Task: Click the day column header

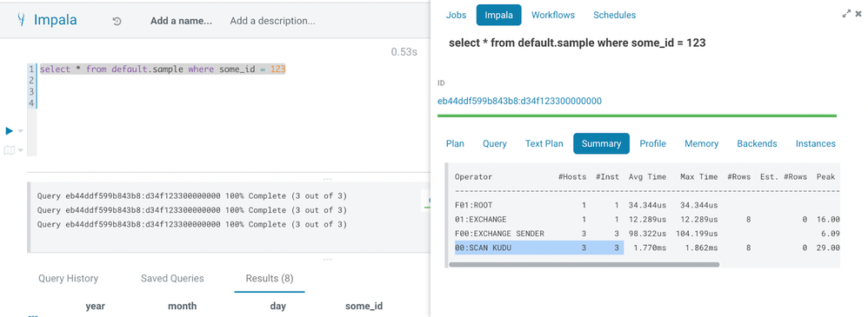Action: (278, 306)
